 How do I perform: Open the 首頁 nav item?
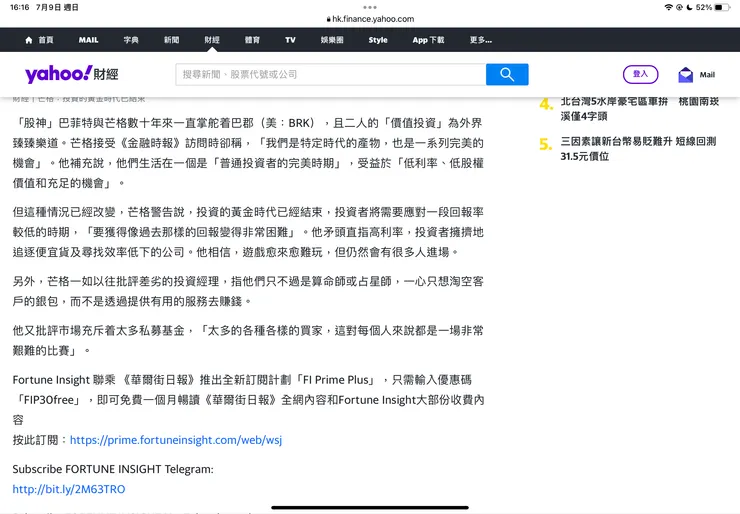point(46,40)
